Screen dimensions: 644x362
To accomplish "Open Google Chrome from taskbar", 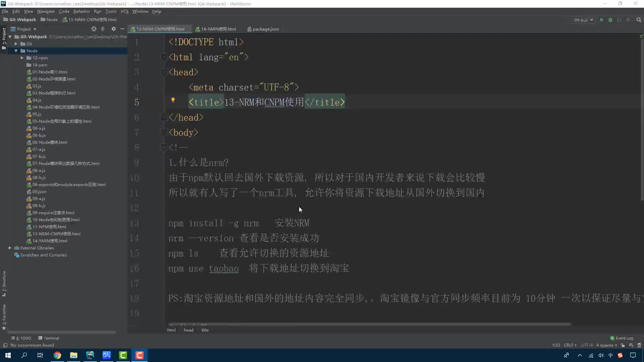I will pos(57,355).
